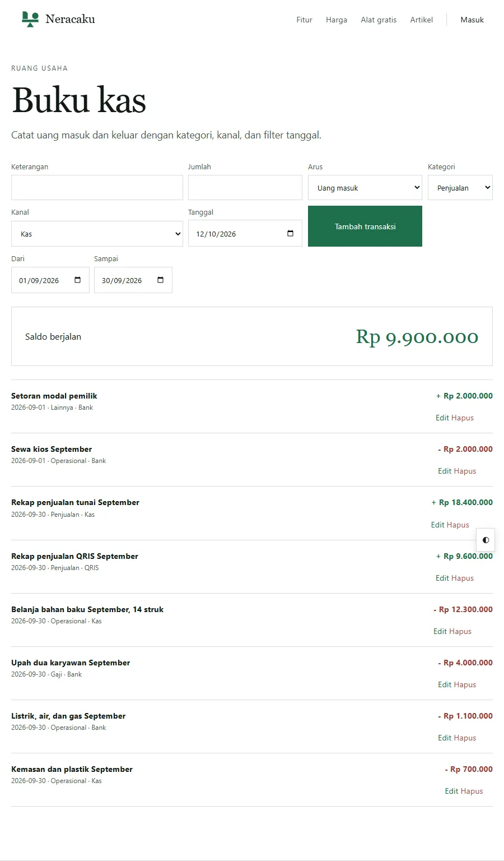The width and height of the screenshot is (504, 861).
Task: Click the amount + Rp 9.600.000
Action: [464, 556]
